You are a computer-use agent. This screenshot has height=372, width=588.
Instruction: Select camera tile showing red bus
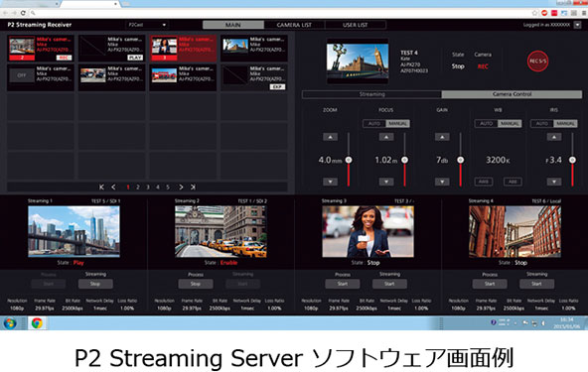183,77
